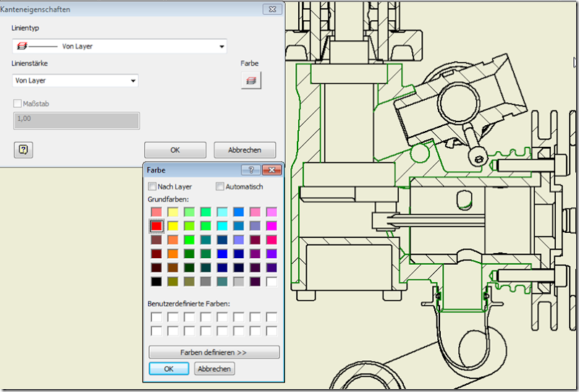
Task: Choose the white basic color swatch
Action: (x=271, y=281)
